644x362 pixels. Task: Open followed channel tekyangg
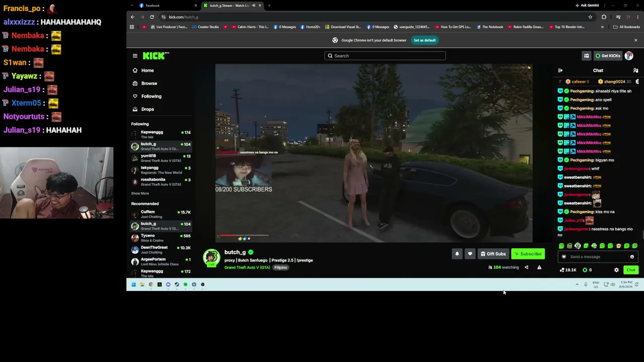pos(160,170)
